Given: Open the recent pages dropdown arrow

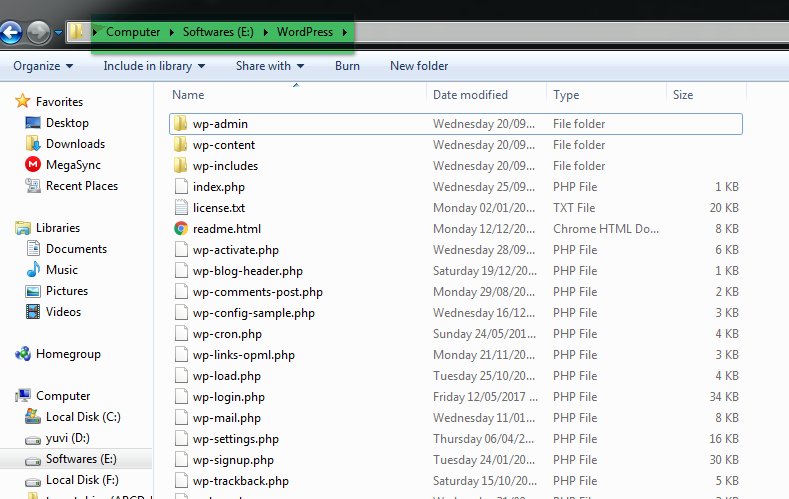Looking at the screenshot, I should coord(58,33).
